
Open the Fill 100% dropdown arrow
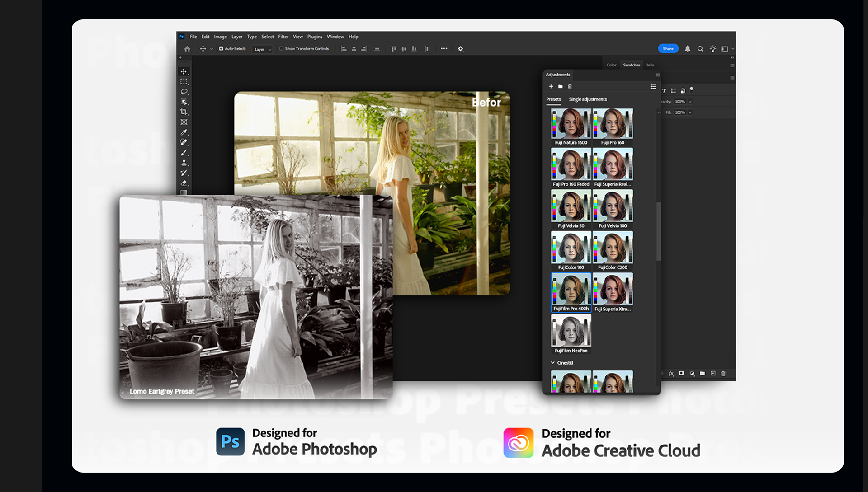pos(690,112)
